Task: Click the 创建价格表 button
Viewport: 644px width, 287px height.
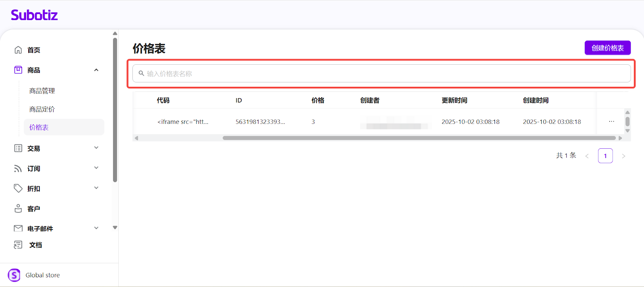Action: 607,48
